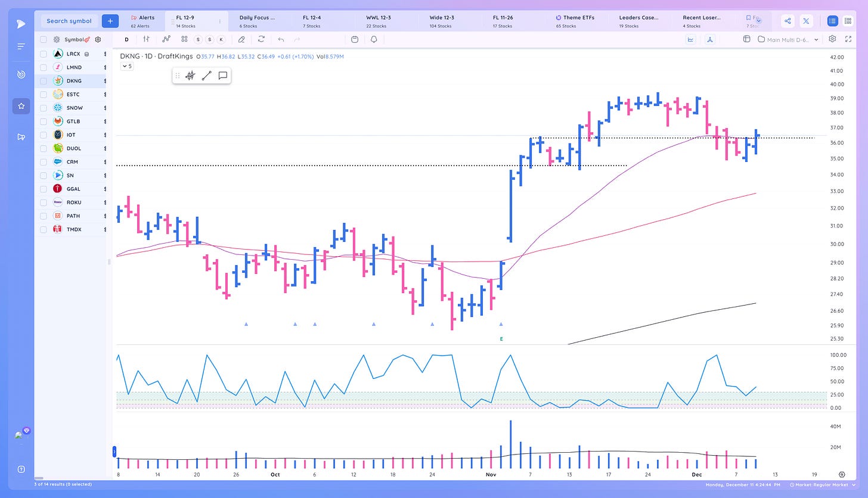Open the chart bar style selector
Image resolution: width=868 pixels, height=498 pixels.
146,39
